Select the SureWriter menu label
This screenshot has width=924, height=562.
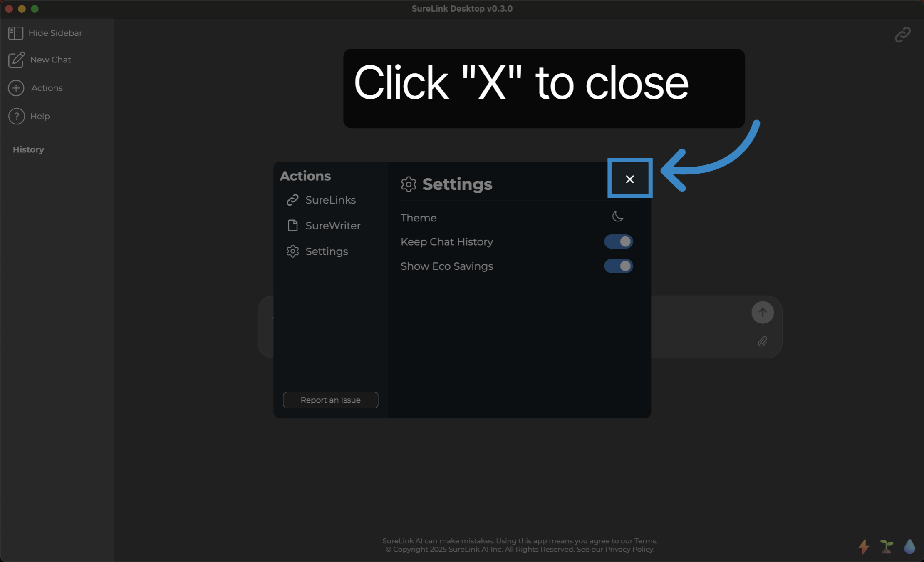tap(333, 226)
